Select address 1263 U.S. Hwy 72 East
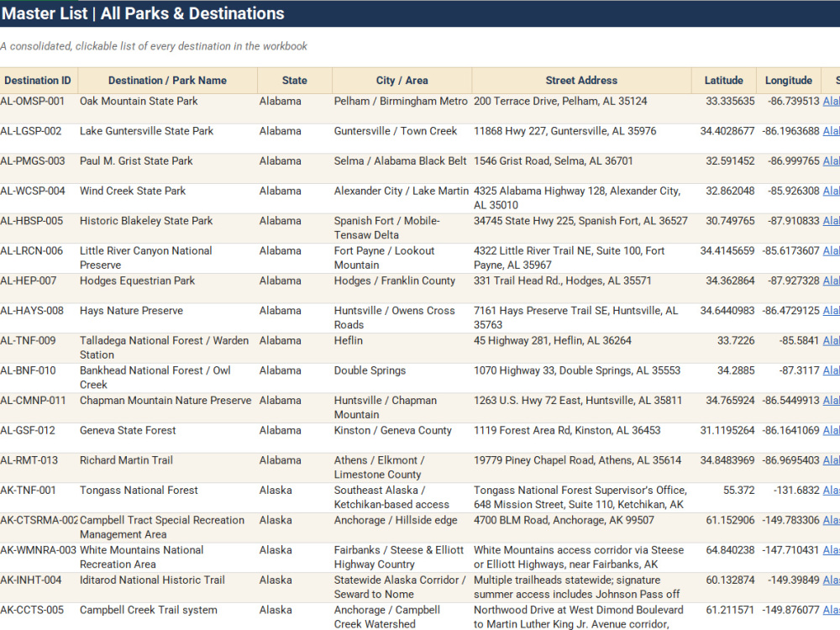Screen dimensions: 840x630 click(582, 409)
